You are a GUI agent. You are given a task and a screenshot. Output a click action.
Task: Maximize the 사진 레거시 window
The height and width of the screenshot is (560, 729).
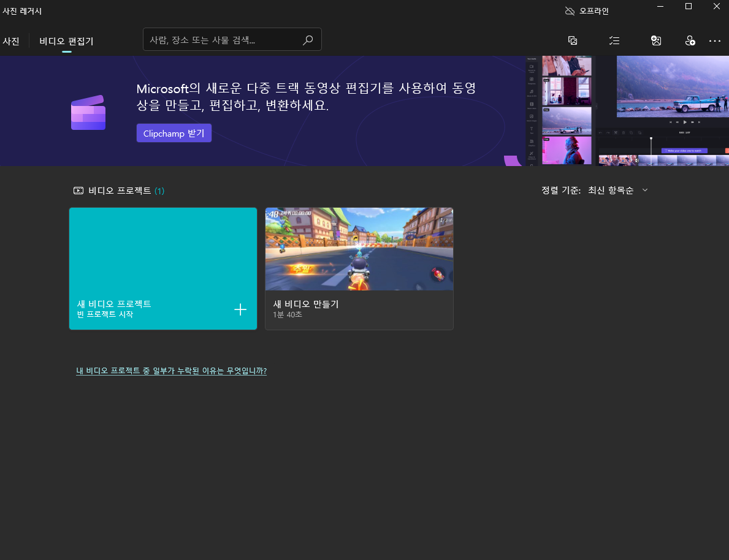[x=689, y=7]
